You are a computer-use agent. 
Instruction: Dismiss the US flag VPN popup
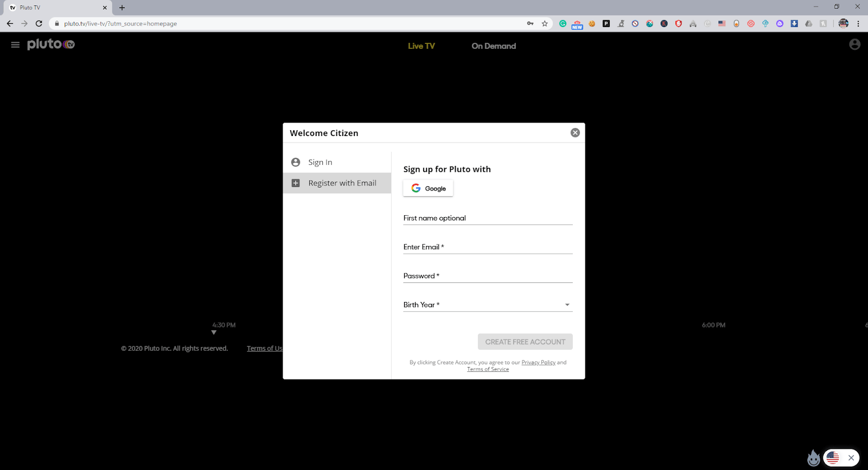pos(851,458)
